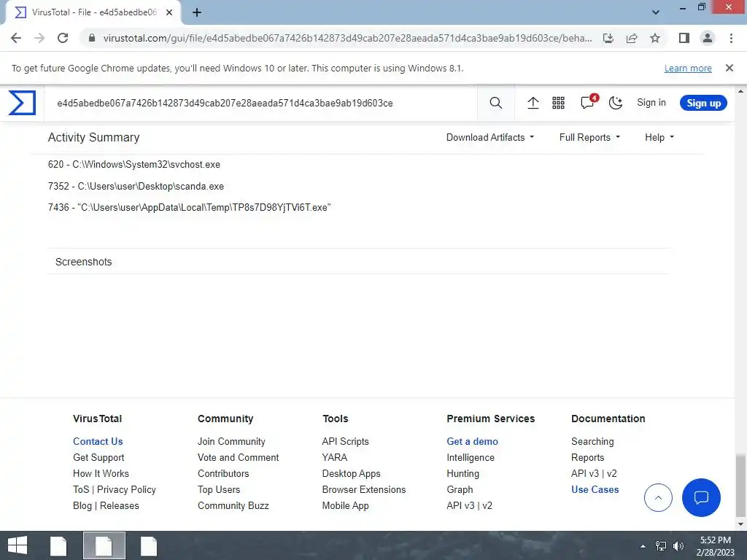The height and width of the screenshot is (560, 747).
Task: Open Privacy Policy link
Action: [126, 489]
